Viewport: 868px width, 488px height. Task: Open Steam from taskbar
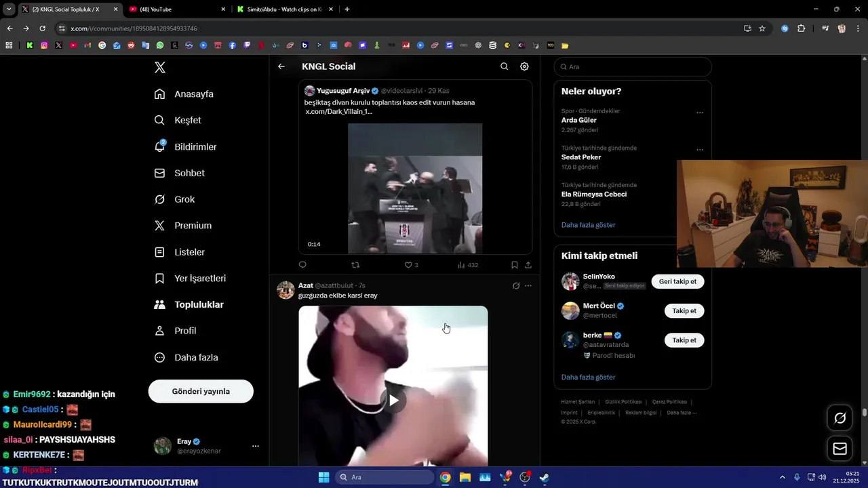click(x=544, y=477)
